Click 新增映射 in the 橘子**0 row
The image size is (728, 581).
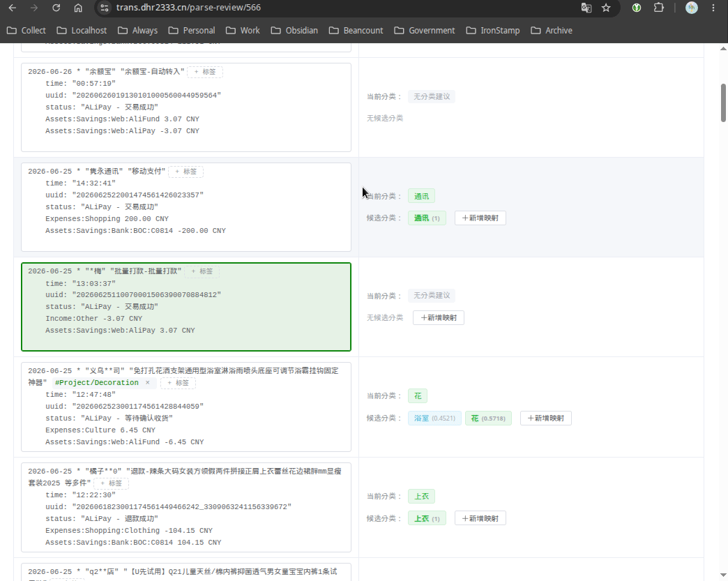(480, 518)
